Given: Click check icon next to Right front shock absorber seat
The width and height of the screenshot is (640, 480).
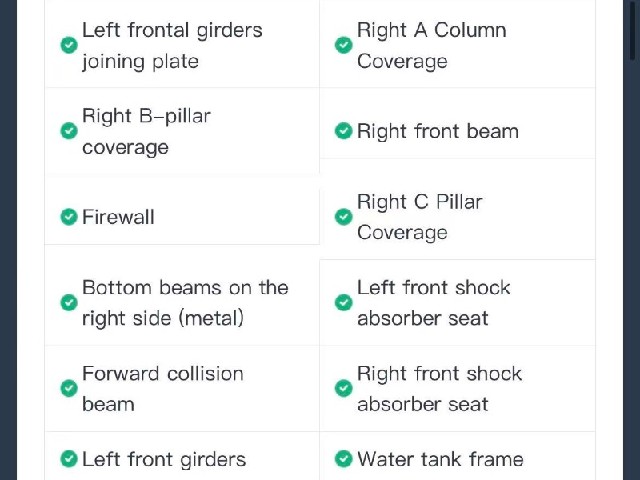Looking at the screenshot, I should (x=344, y=388).
